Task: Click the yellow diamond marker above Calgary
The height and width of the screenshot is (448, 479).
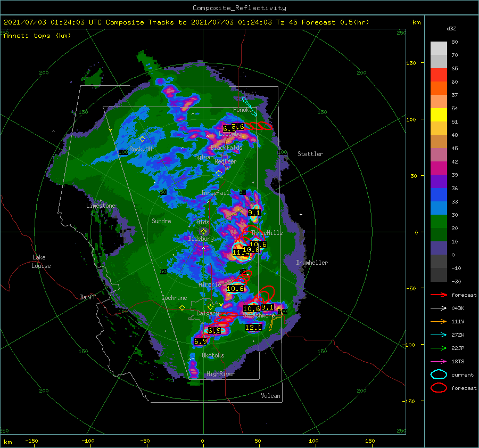Action: pyautogui.click(x=210, y=307)
